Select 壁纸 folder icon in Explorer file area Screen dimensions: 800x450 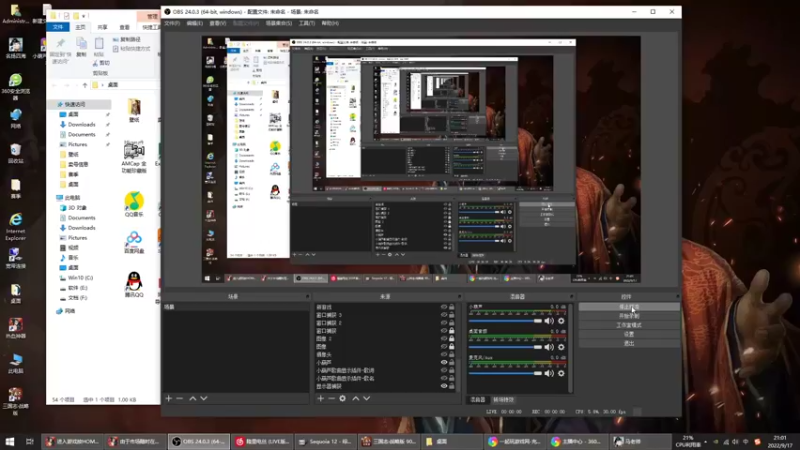tap(134, 110)
